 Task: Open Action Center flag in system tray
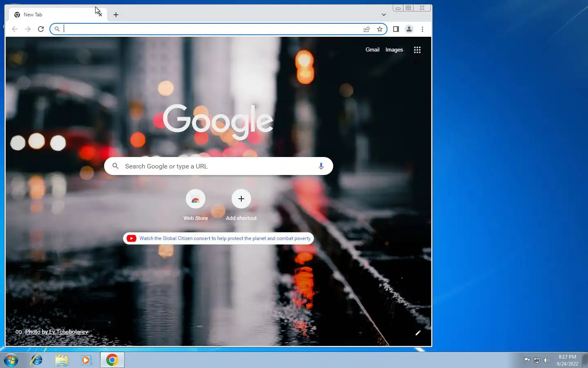(x=527, y=360)
